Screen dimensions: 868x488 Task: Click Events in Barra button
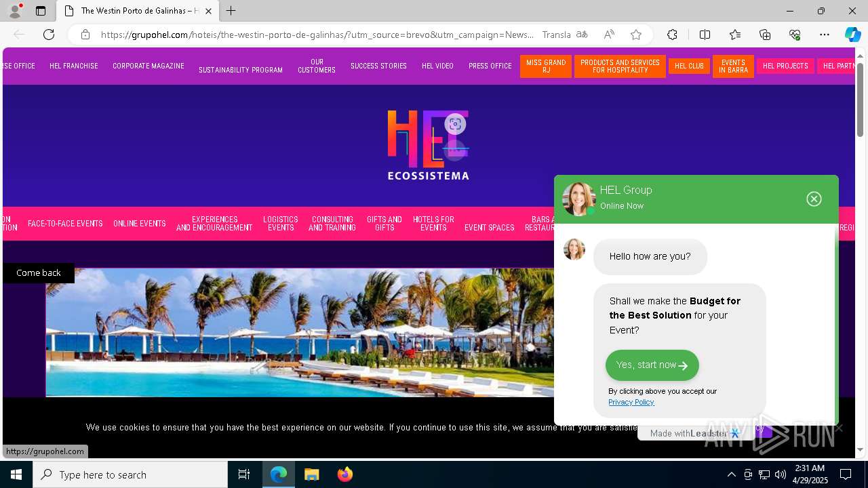click(x=733, y=66)
